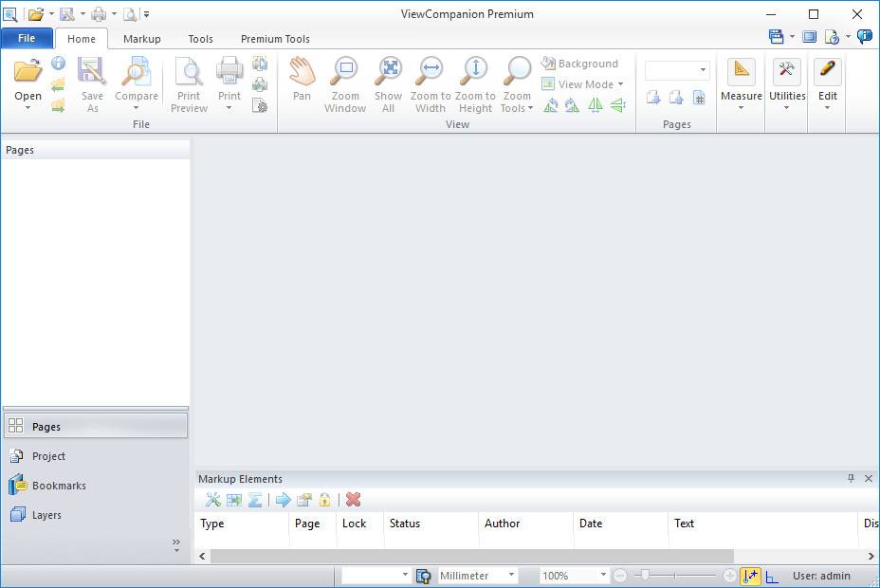Open the Premium Tools tab
Image resolution: width=880 pixels, height=588 pixels.
274,39
